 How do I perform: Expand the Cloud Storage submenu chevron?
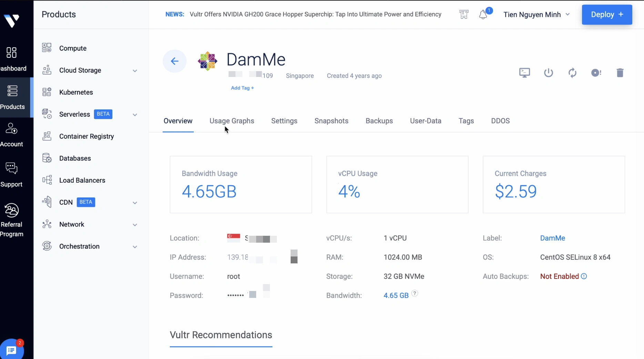(x=135, y=71)
